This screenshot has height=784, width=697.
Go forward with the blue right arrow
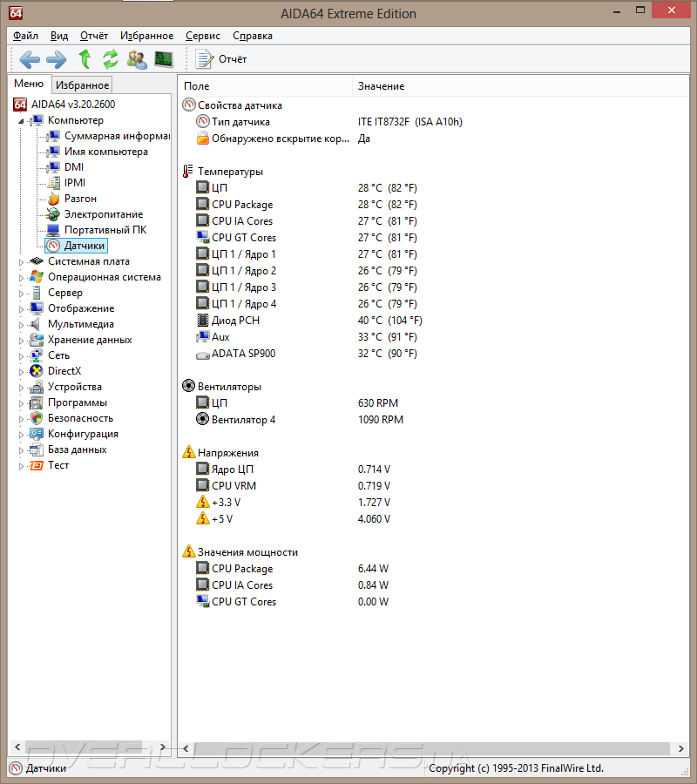(x=56, y=59)
